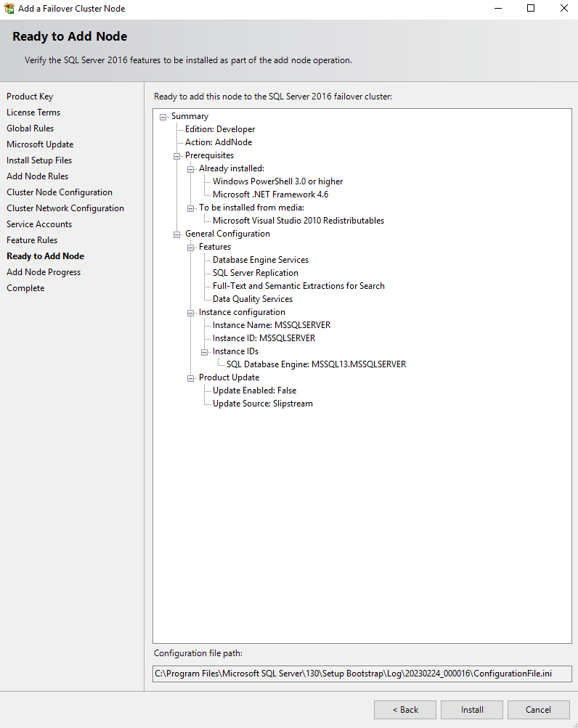Select Windows PowerShell 3.0 or higher
The image size is (578, 728).
tap(278, 181)
